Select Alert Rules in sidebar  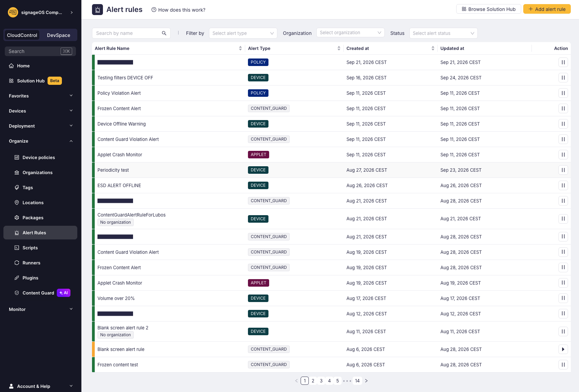click(x=40, y=233)
